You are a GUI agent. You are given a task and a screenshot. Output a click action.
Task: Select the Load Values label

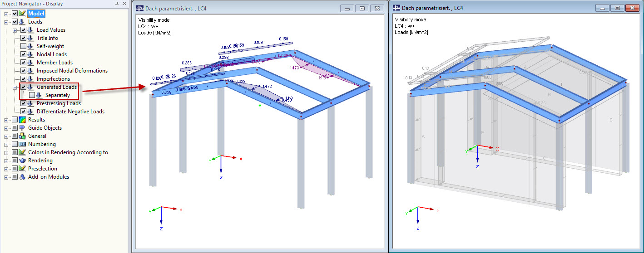coord(51,30)
